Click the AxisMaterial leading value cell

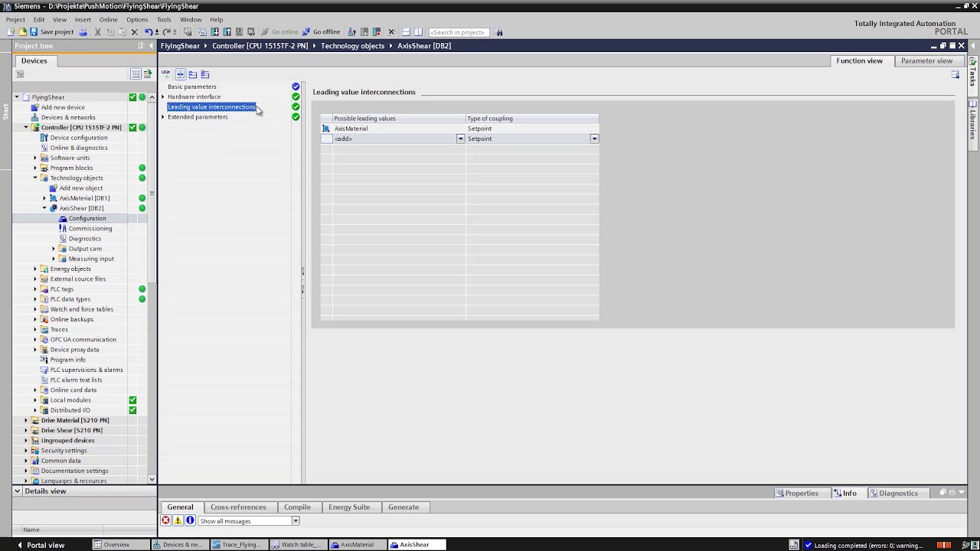pos(399,129)
